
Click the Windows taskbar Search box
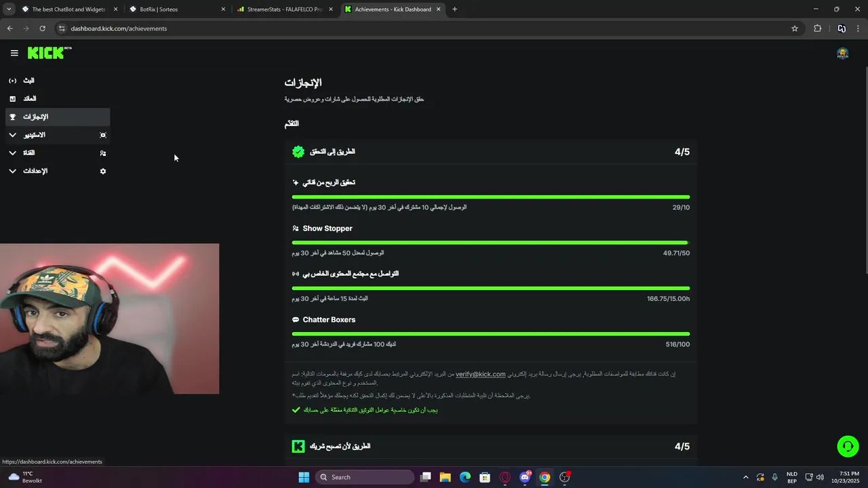[x=365, y=477]
